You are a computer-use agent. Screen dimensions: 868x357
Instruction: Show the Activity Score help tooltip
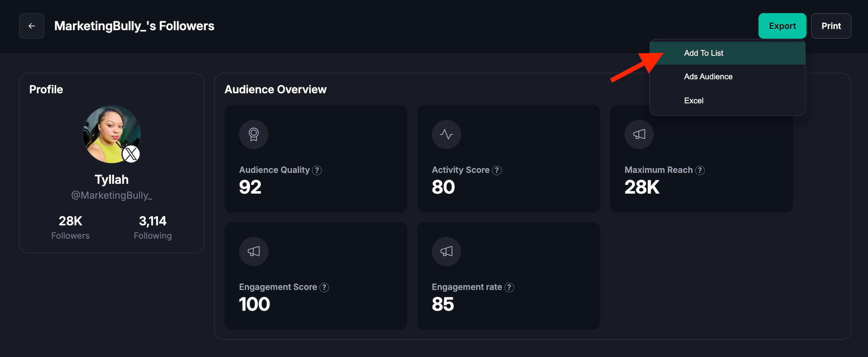(x=497, y=170)
